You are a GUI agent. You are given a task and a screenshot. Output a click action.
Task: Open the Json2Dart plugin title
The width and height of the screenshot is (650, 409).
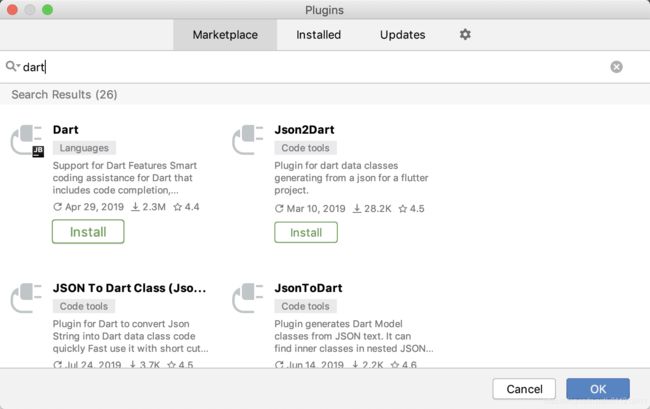point(304,130)
